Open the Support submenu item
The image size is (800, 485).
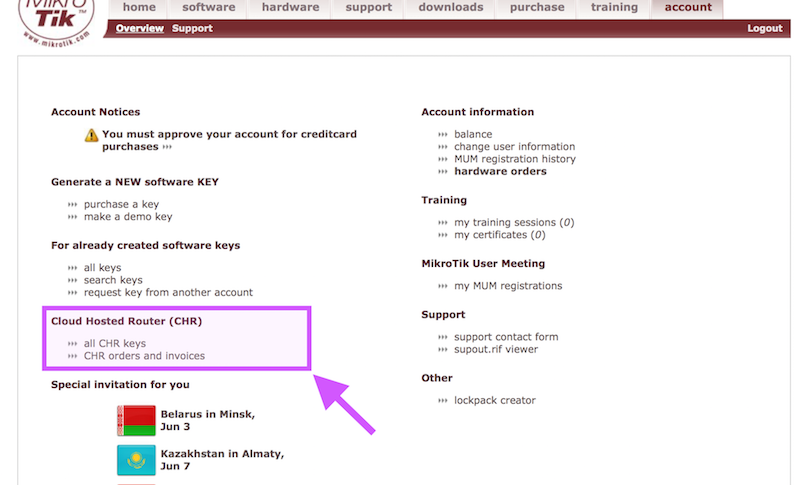click(x=192, y=29)
